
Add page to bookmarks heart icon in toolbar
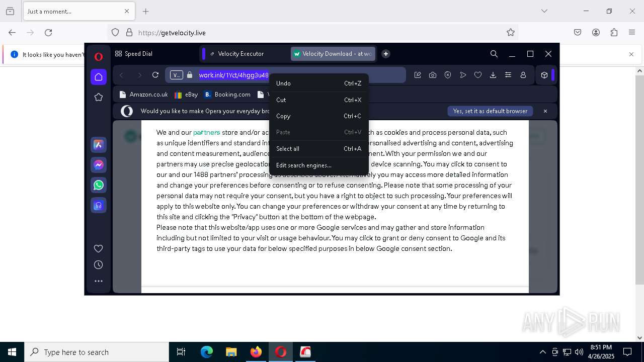(x=478, y=75)
